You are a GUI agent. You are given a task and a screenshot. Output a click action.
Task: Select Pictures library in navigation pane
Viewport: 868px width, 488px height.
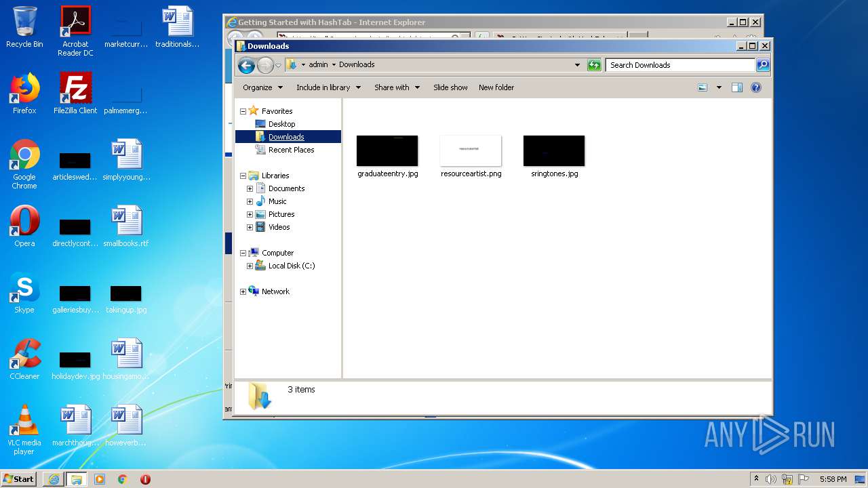click(x=281, y=214)
